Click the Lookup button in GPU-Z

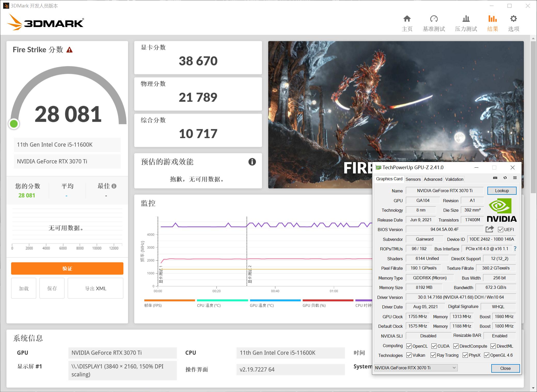pyautogui.click(x=501, y=191)
